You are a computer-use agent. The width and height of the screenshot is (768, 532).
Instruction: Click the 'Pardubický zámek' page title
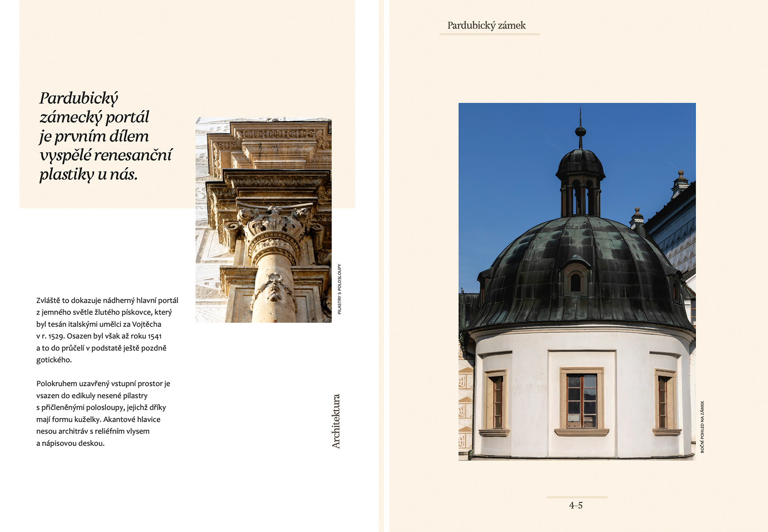pyautogui.click(x=486, y=26)
